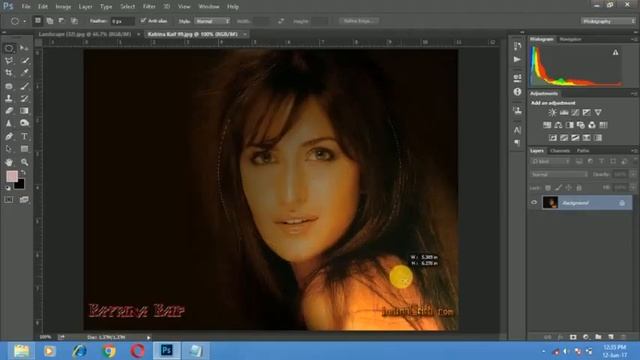Click the foreground color swatch
640x360 pixels.
(x=12, y=176)
